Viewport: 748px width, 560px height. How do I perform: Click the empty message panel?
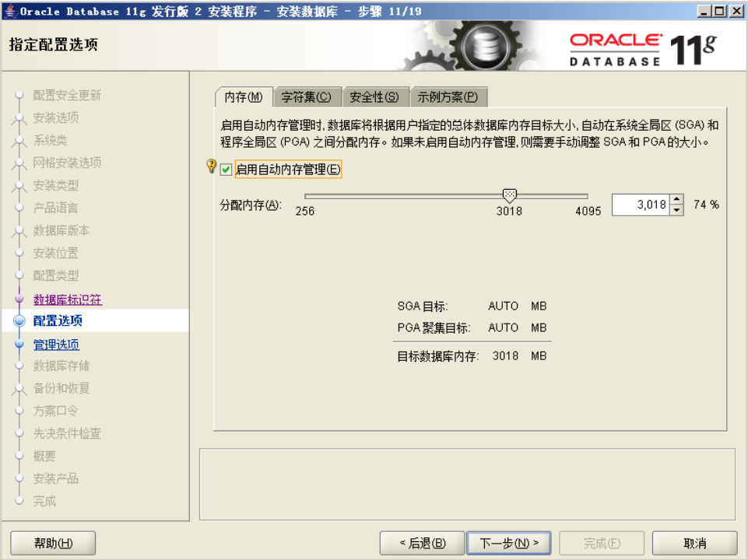468,485
